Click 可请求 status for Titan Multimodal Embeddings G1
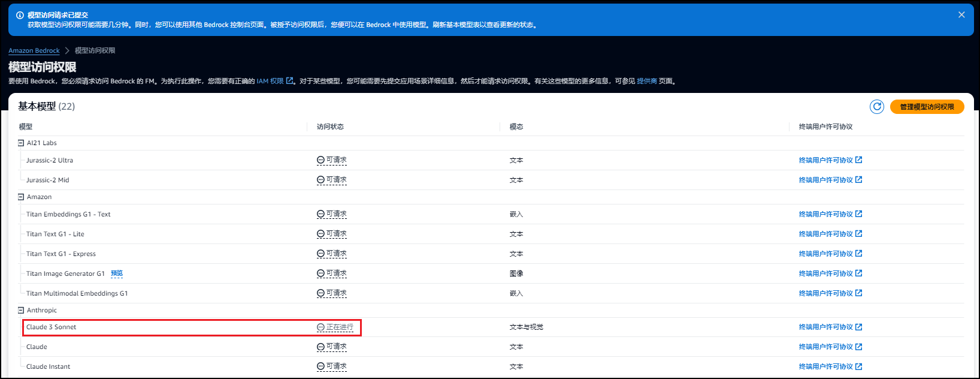 (332, 293)
